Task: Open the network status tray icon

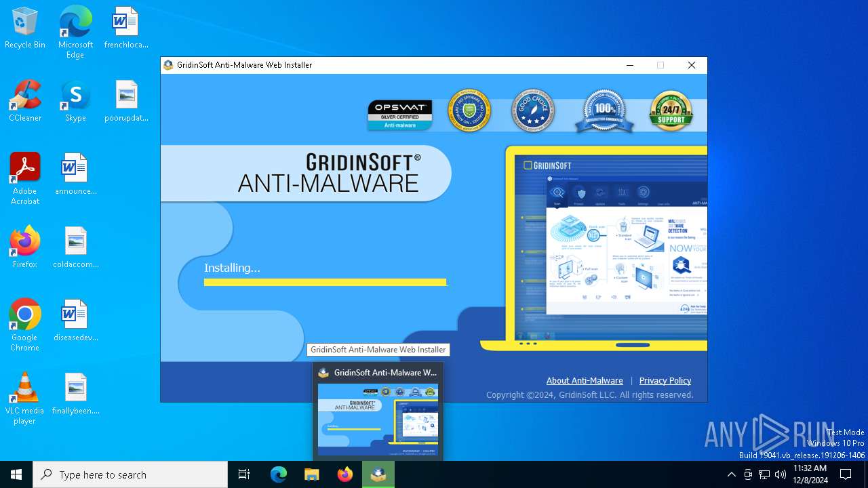Action: (764, 474)
